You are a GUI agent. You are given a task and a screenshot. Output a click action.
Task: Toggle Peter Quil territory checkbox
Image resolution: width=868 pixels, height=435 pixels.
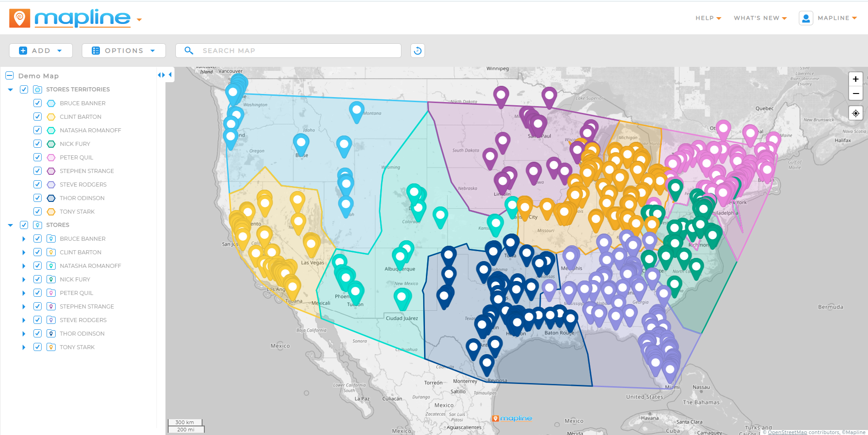coord(38,157)
